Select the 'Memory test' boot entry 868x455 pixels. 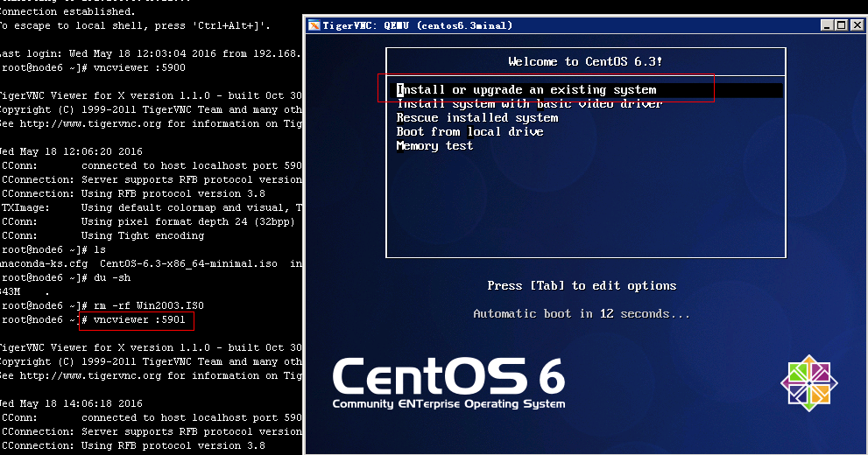[434, 146]
